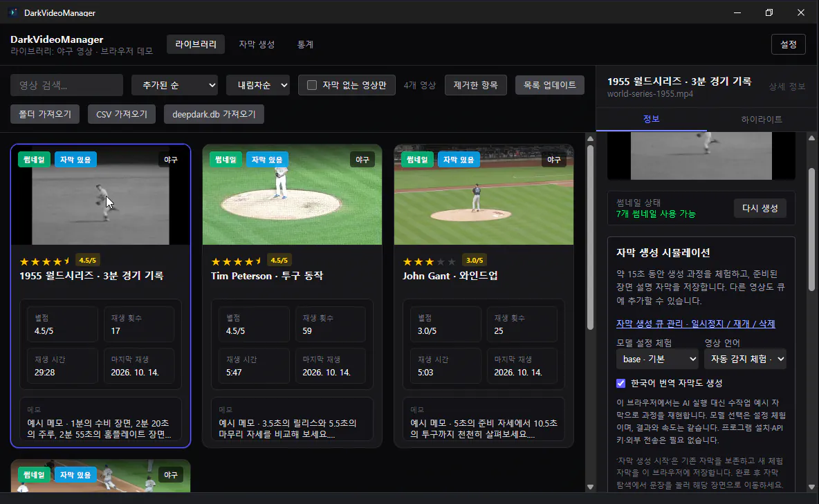Open the 하이라이트 tab in the detail panel
This screenshot has height=504, width=819.
coord(762,119)
